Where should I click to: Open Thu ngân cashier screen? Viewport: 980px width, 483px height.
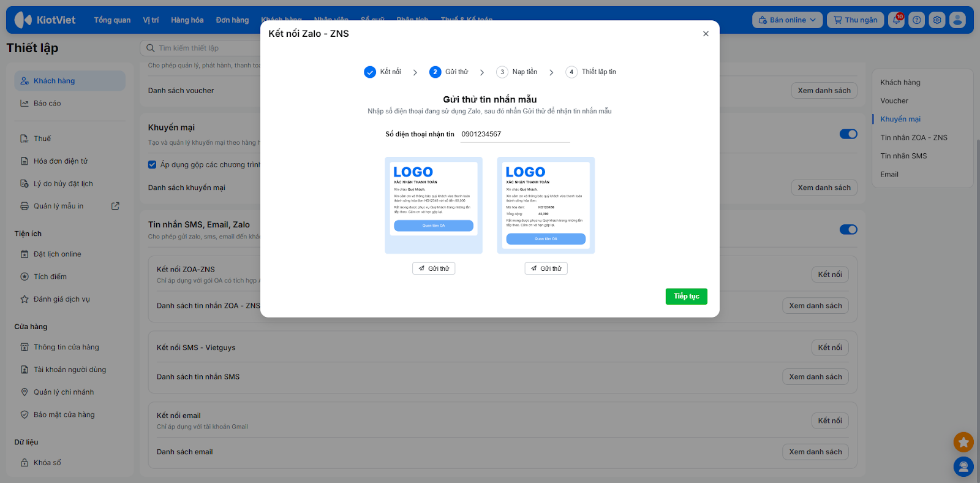[856, 20]
